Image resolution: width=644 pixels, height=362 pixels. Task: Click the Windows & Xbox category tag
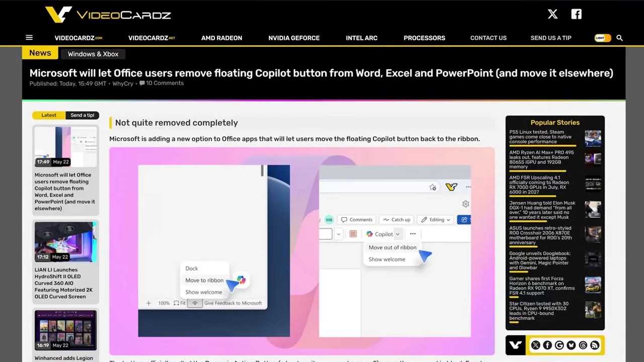[93, 54]
